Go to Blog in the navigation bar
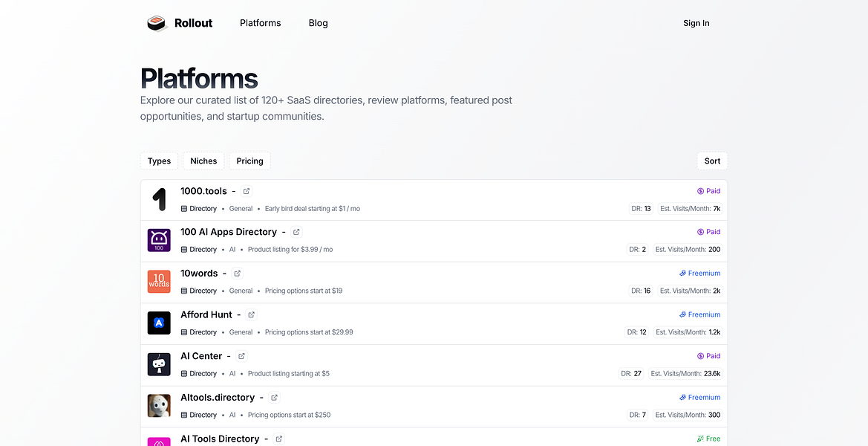This screenshot has height=446, width=868. pyautogui.click(x=319, y=23)
